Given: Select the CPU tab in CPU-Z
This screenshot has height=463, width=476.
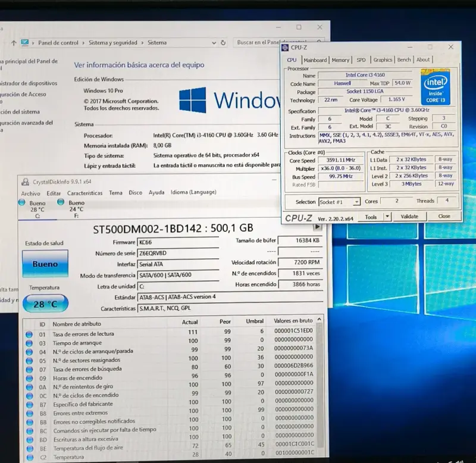Looking at the screenshot, I should (x=292, y=60).
